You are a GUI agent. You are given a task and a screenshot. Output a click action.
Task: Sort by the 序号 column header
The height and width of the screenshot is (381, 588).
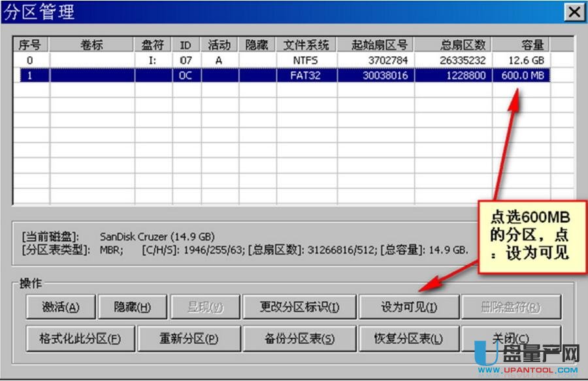pyautogui.click(x=31, y=44)
